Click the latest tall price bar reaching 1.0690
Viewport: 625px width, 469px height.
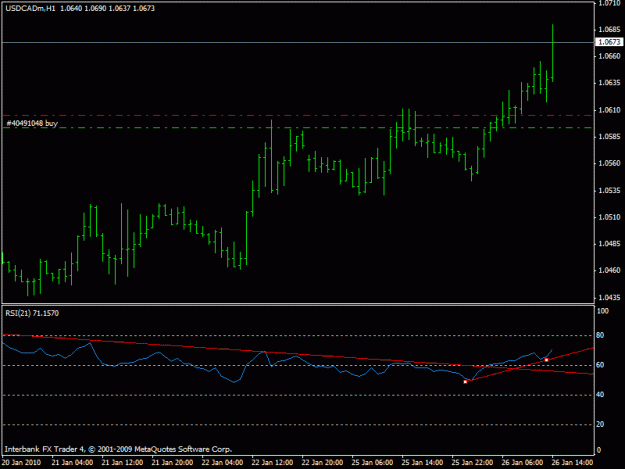tap(552, 53)
